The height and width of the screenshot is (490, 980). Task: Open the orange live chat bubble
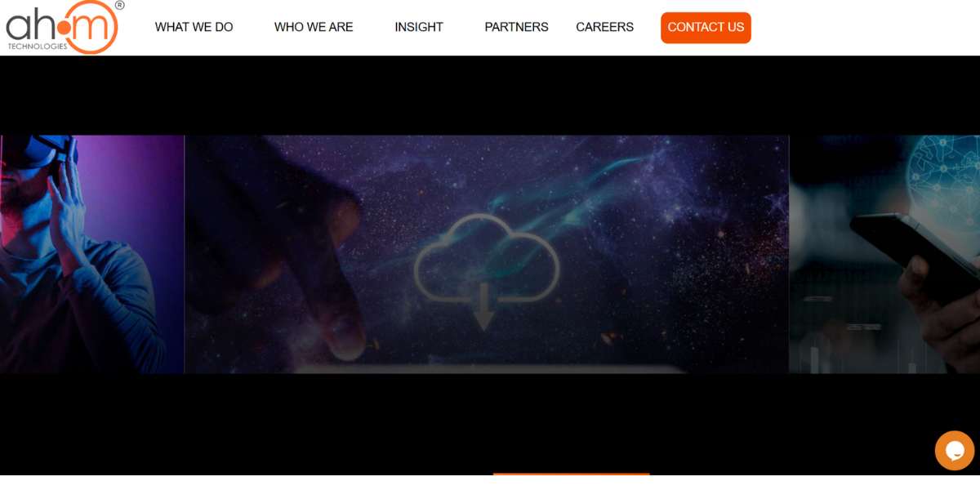pos(954,450)
